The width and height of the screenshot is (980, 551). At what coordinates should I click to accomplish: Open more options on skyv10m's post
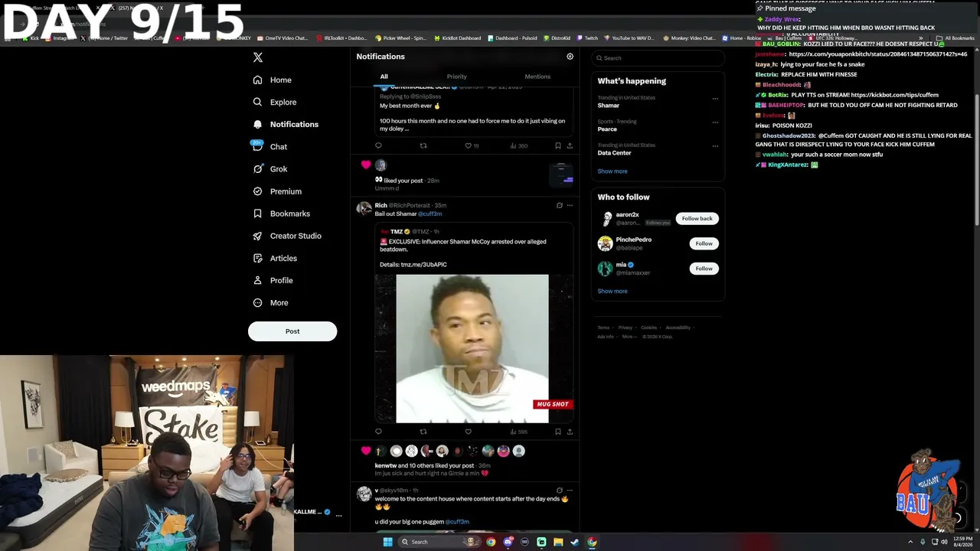[x=570, y=490]
